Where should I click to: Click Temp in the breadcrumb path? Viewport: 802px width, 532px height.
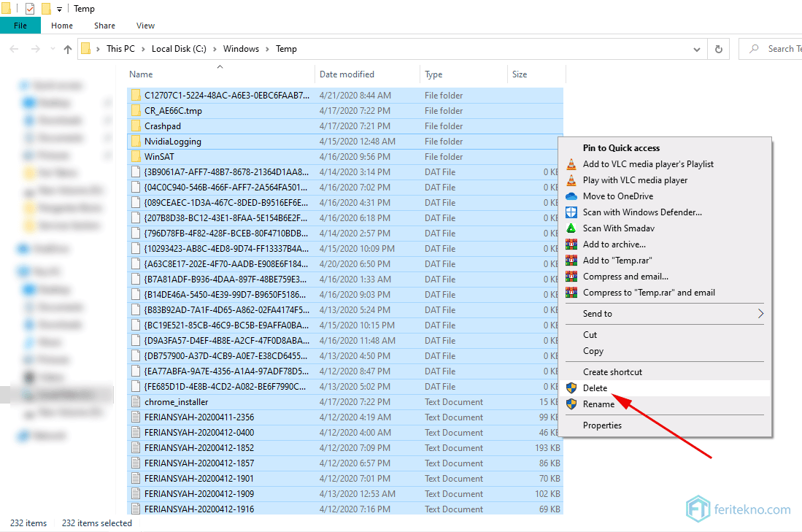pos(286,49)
